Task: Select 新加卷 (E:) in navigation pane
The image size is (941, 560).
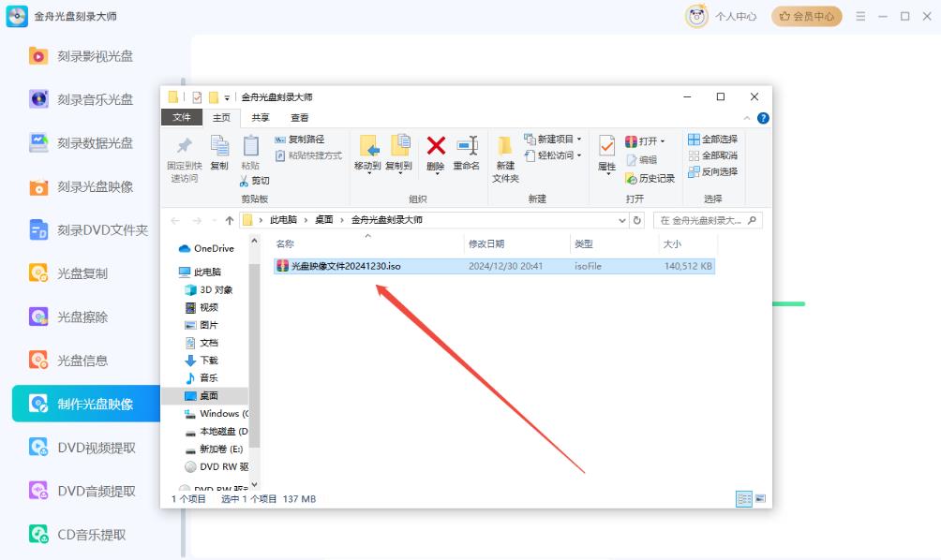Action: (x=215, y=449)
